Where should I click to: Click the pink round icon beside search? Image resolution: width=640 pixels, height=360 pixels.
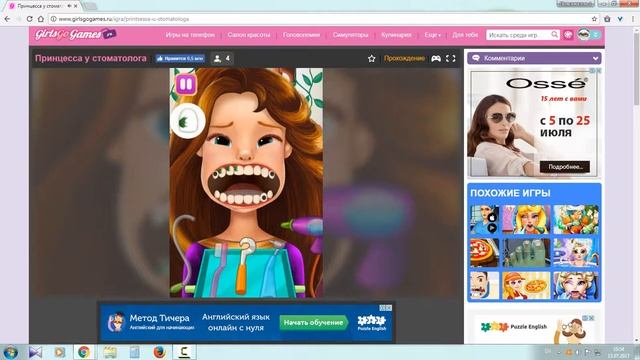click(568, 35)
